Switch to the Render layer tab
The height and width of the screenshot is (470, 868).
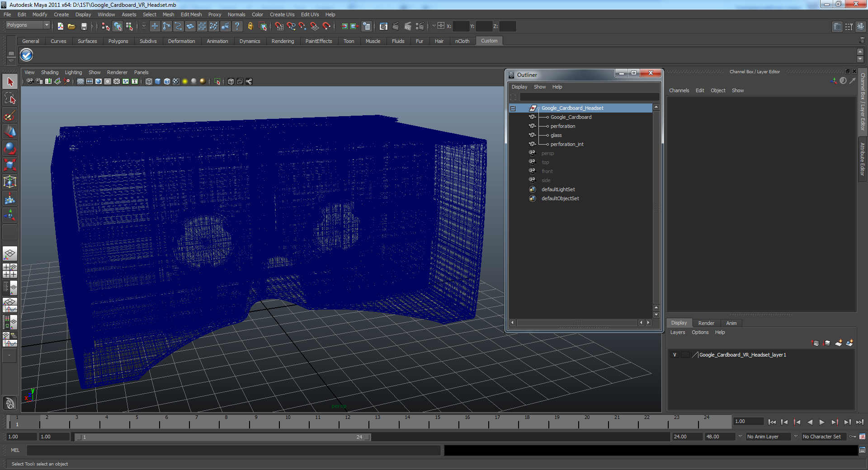pyautogui.click(x=706, y=323)
